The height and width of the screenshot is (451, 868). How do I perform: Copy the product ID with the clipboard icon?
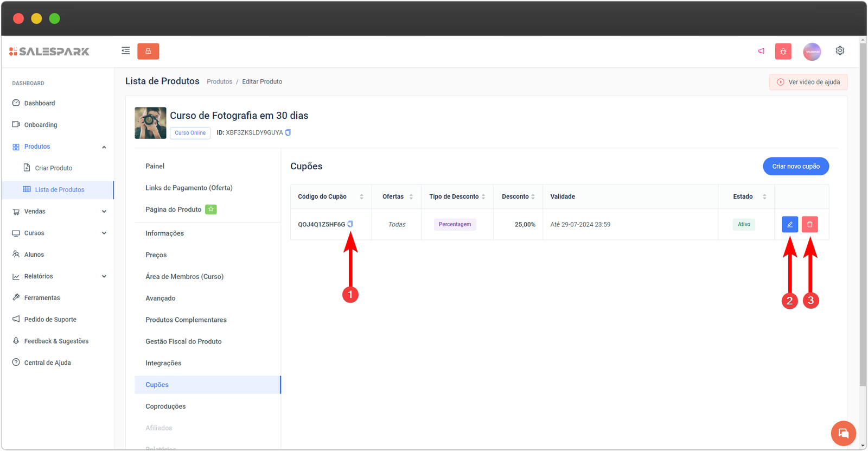288,132
